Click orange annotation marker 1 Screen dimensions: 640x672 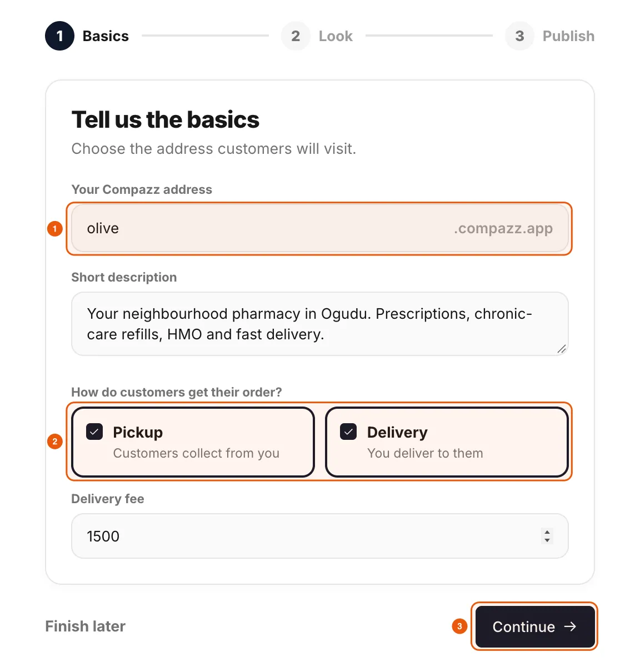tap(54, 229)
